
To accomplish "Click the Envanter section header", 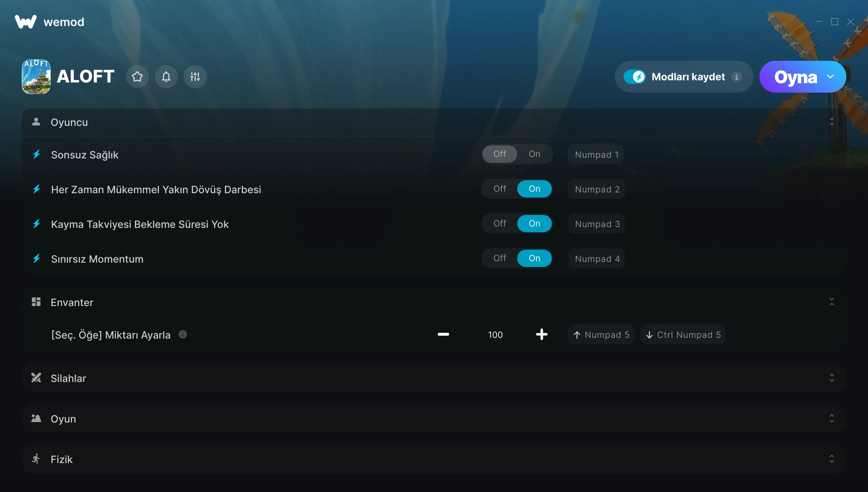I will pyautogui.click(x=434, y=302).
